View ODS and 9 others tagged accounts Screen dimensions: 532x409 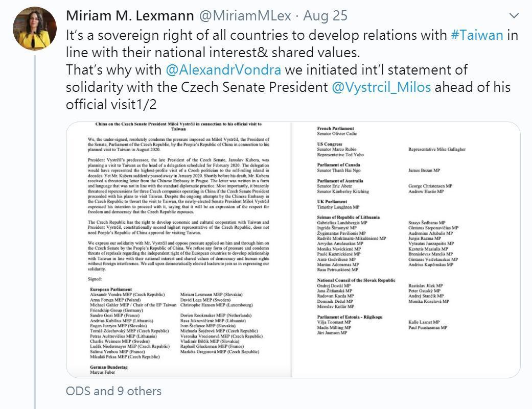pos(113,391)
